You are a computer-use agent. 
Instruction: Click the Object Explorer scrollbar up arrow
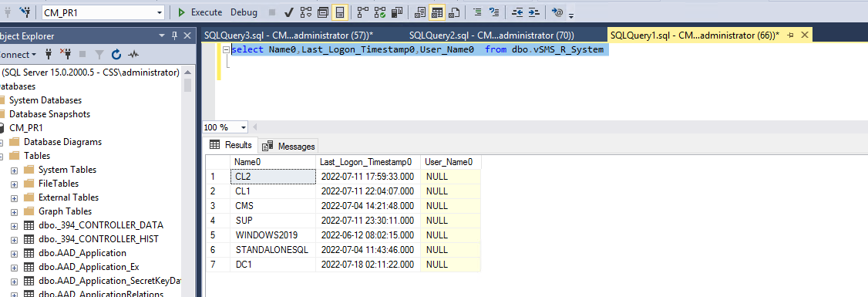[x=187, y=72]
